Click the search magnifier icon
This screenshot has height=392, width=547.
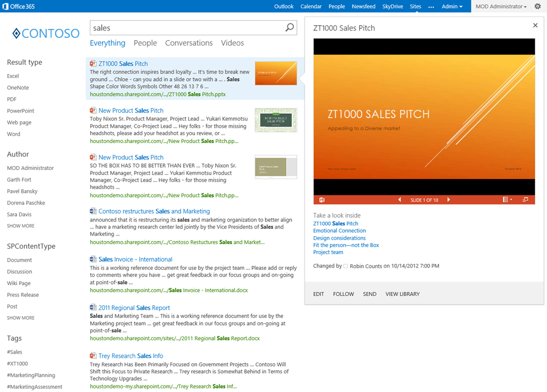pyautogui.click(x=290, y=28)
